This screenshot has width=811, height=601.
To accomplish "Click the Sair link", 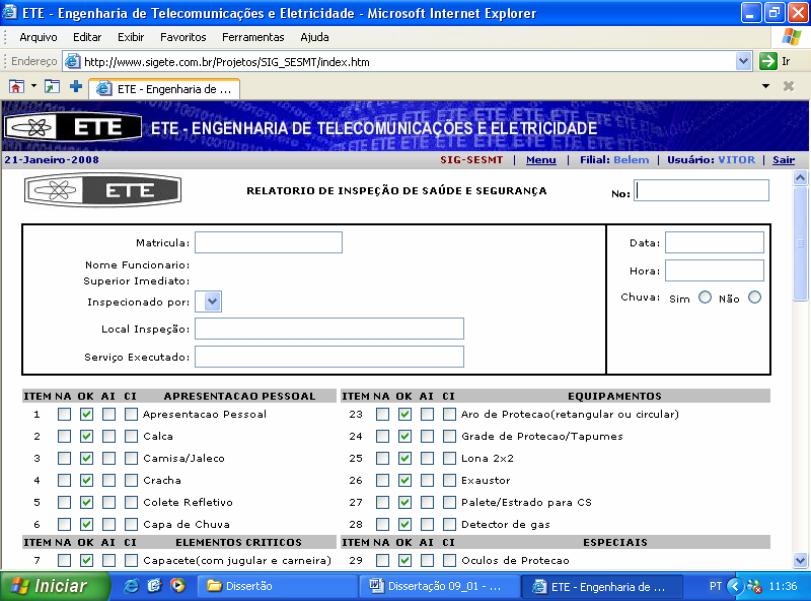I will [783, 159].
